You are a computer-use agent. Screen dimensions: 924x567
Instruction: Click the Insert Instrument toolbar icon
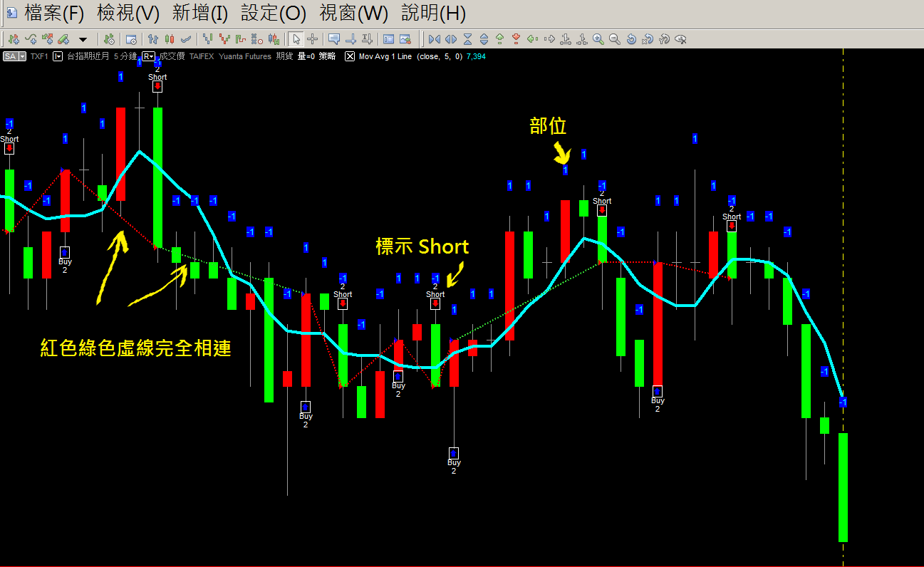point(14,39)
